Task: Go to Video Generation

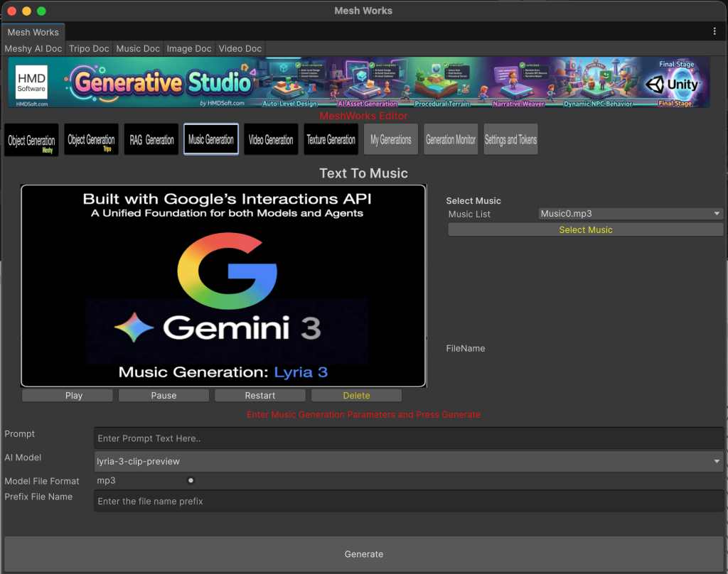Action: coord(271,140)
